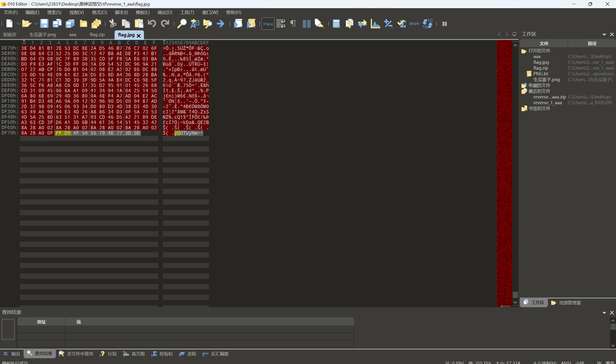616x364 pixels.
Task: Open the workspace panel options dropdown
Action: coord(604,34)
